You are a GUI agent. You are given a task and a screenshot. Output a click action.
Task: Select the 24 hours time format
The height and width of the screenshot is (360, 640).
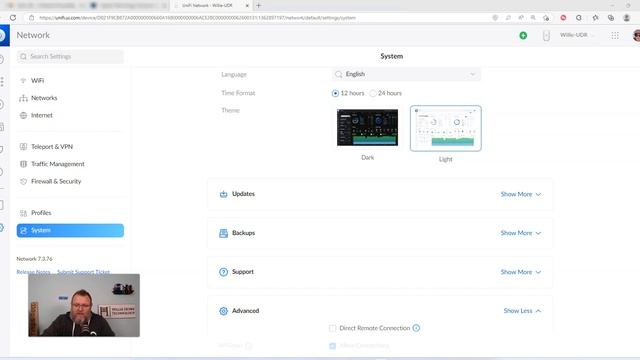pos(373,93)
